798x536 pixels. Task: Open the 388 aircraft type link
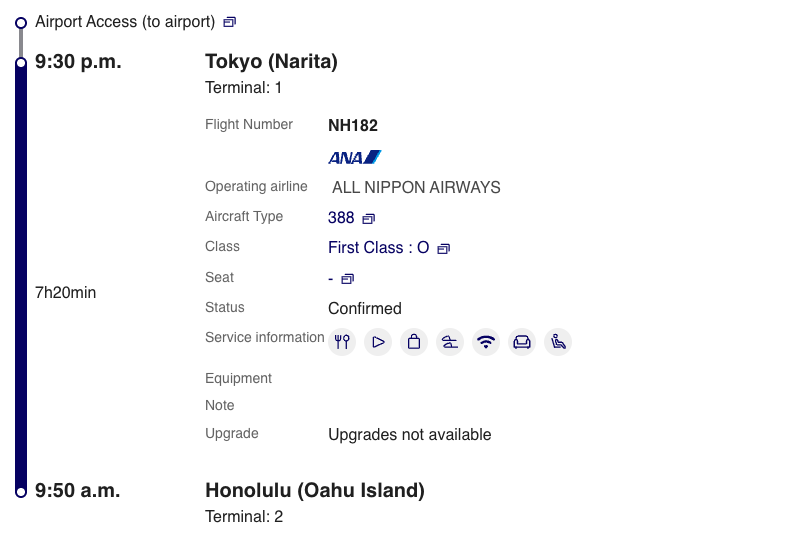(x=341, y=217)
